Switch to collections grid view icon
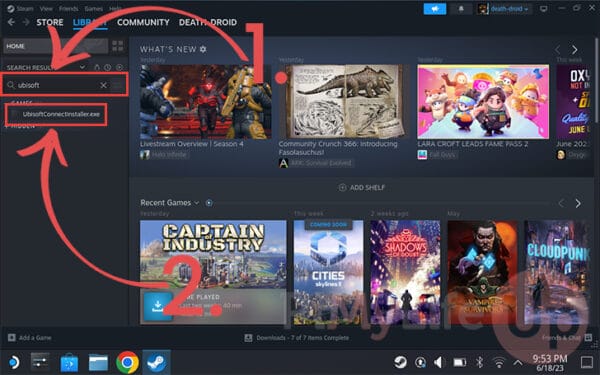The image size is (600, 375). (x=118, y=46)
